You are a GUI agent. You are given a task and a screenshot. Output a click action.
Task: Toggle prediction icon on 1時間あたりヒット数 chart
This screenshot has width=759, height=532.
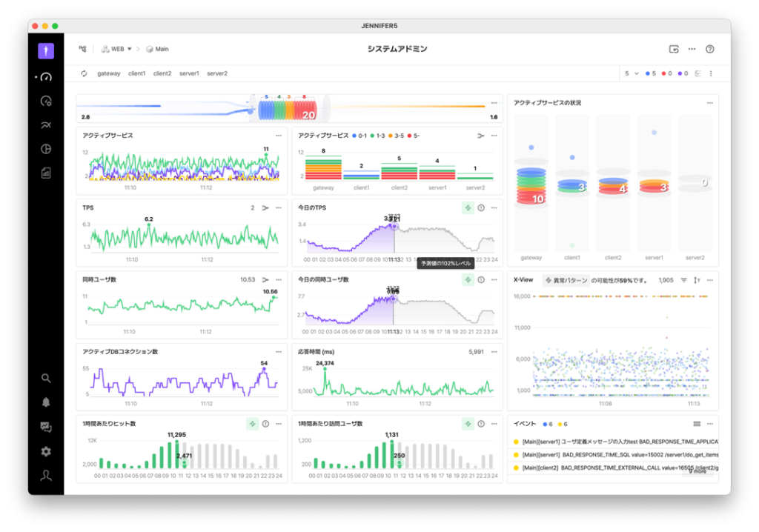point(252,424)
